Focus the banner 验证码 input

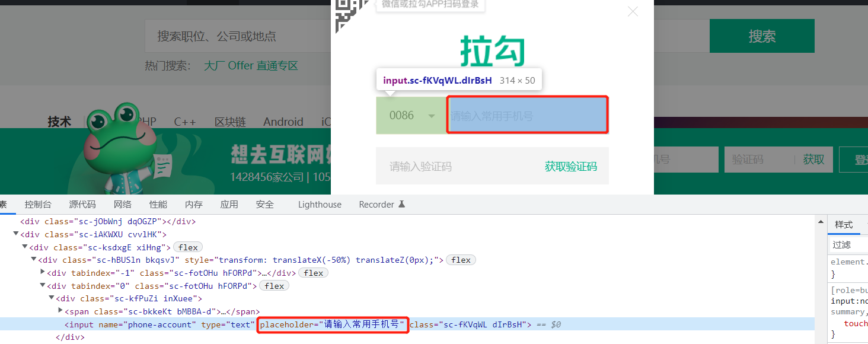(x=759, y=160)
